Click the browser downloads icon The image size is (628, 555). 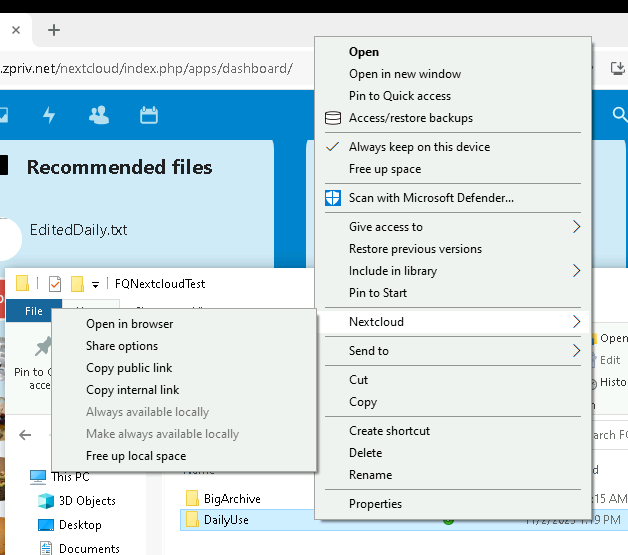point(617,68)
